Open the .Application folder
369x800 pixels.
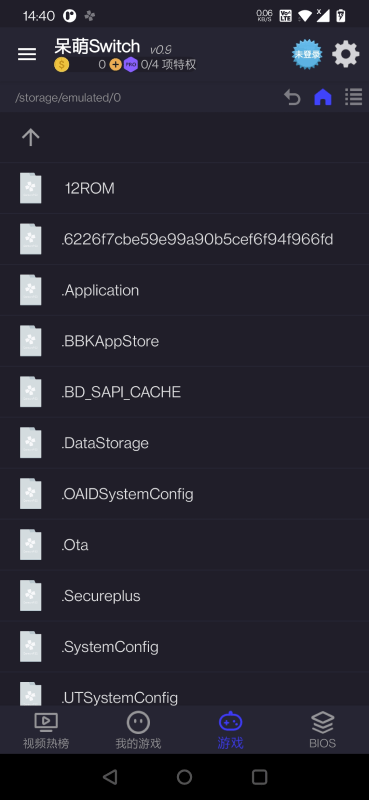(x=184, y=290)
